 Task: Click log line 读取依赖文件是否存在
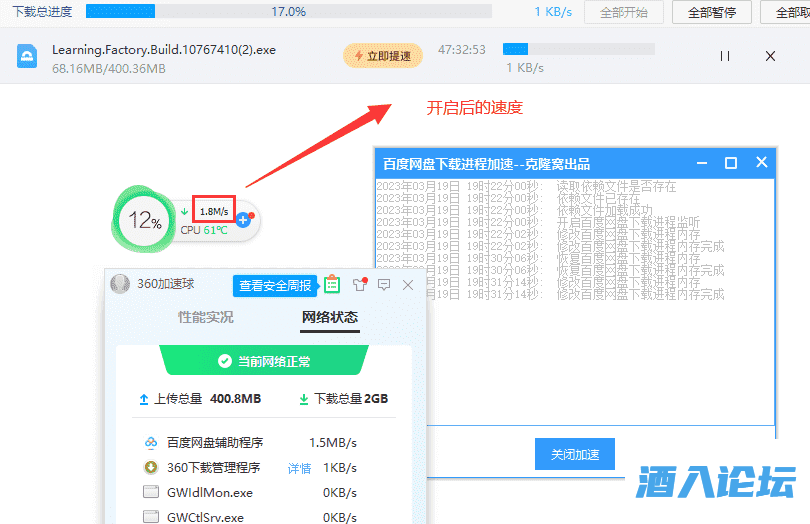tap(616, 187)
